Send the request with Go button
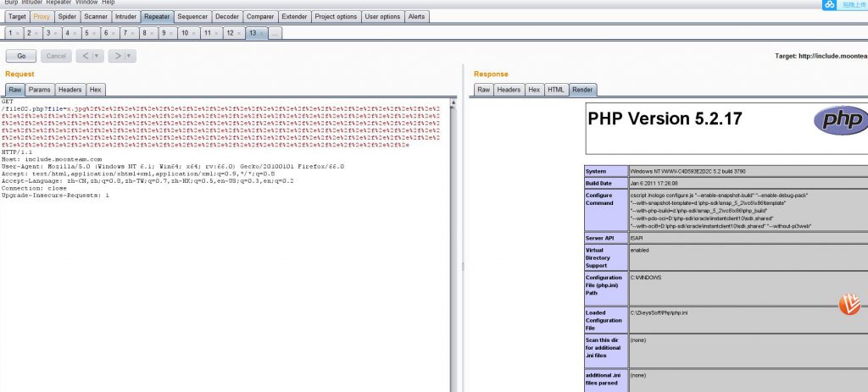Screen dimensions: 868x392 point(21,56)
